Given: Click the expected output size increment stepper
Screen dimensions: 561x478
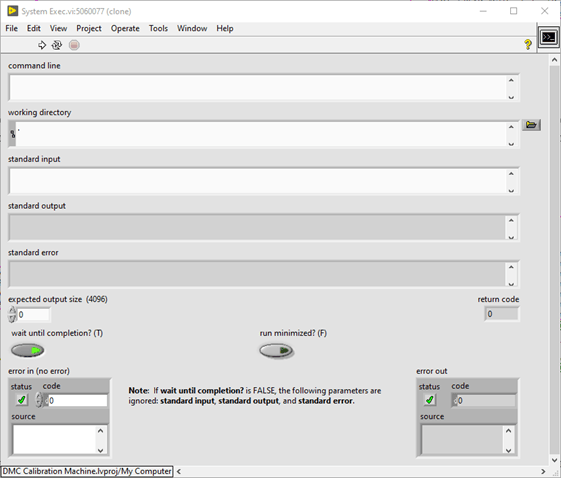Looking at the screenshot, I should point(13,311).
